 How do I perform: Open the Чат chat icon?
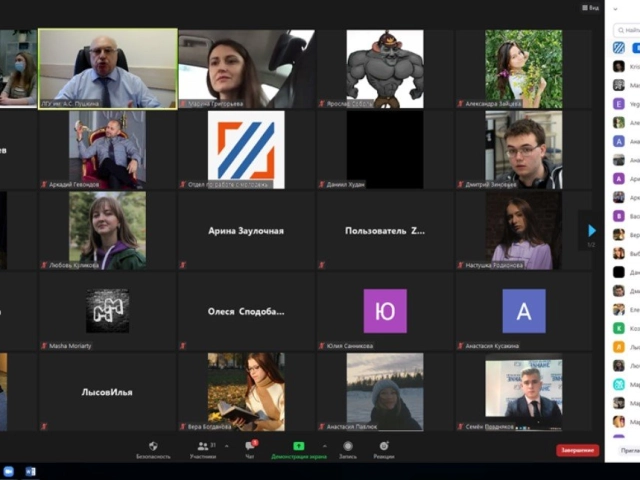(250, 446)
